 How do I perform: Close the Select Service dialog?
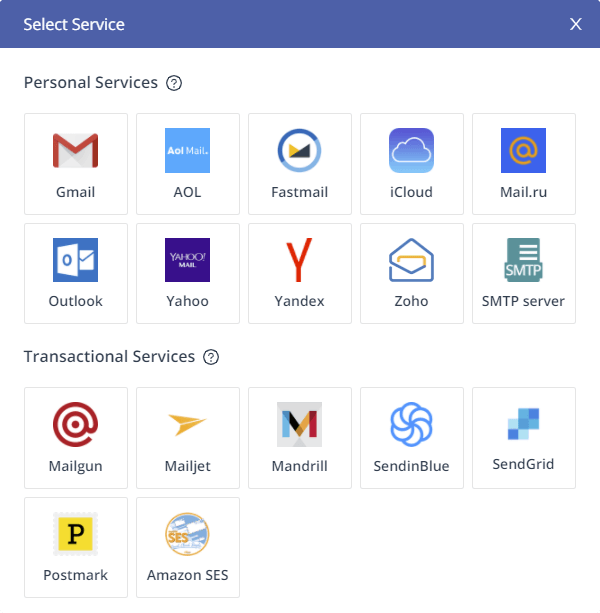576,24
